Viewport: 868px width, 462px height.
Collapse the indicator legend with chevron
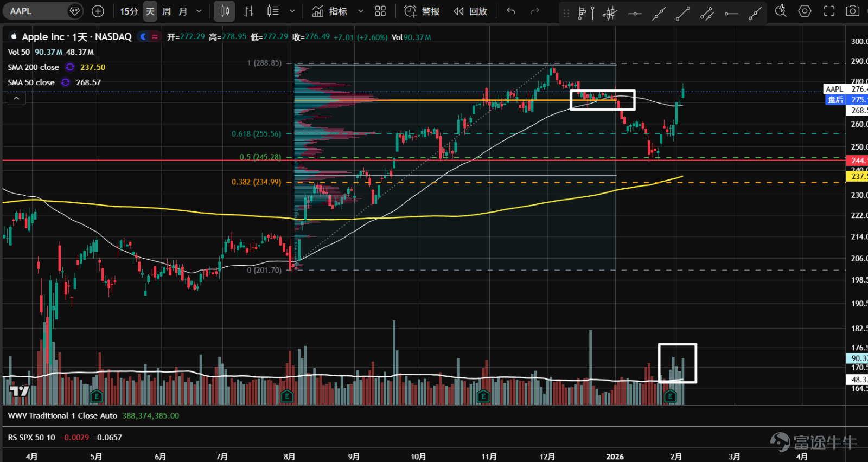(16, 98)
